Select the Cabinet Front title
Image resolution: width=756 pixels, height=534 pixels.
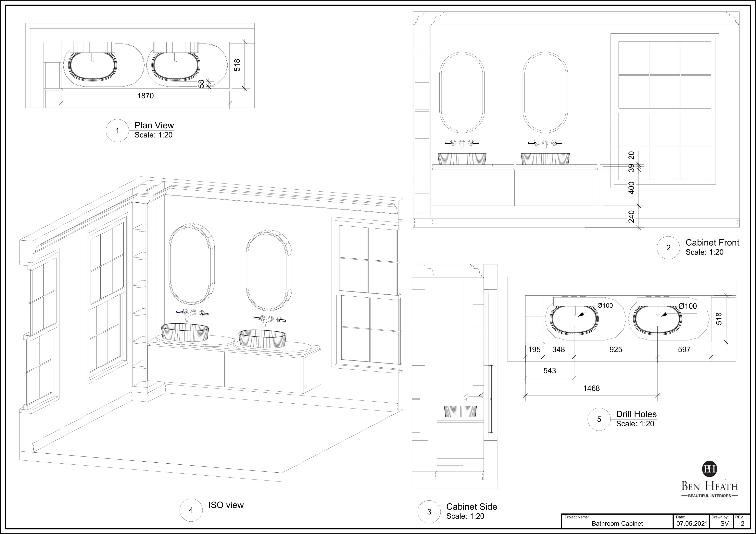click(x=712, y=243)
